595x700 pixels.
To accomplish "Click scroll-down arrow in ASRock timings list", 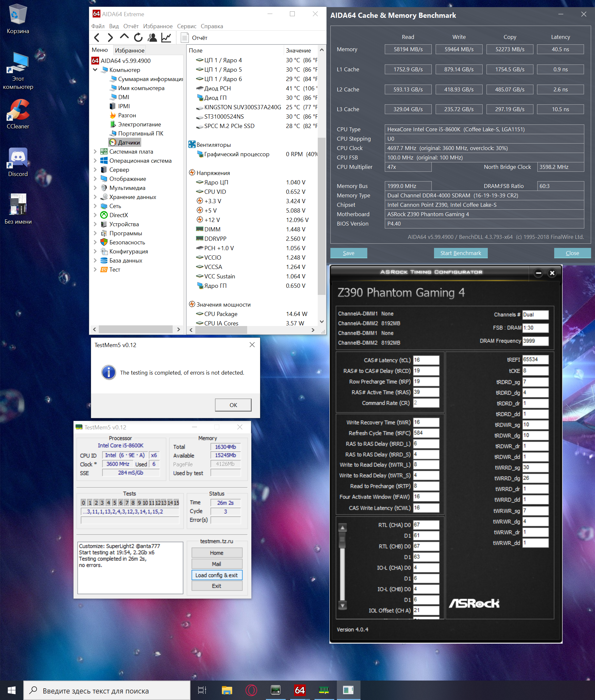I will point(343,606).
